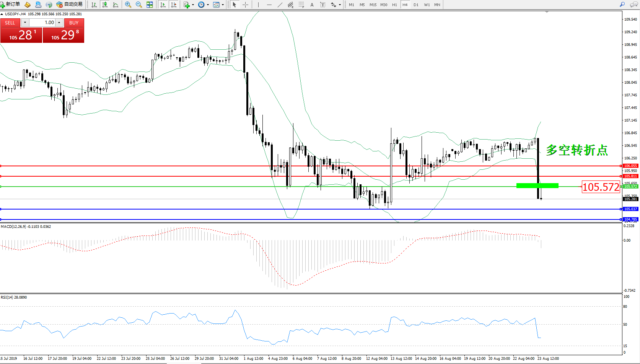Select the crosshair tool

(245, 5)
